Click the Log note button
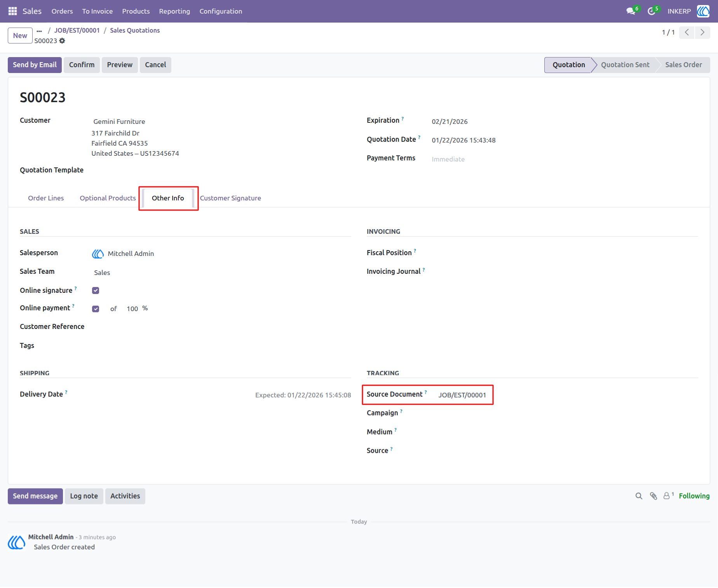The height and width of the screenshot is (588, 718). coord(84,496)
